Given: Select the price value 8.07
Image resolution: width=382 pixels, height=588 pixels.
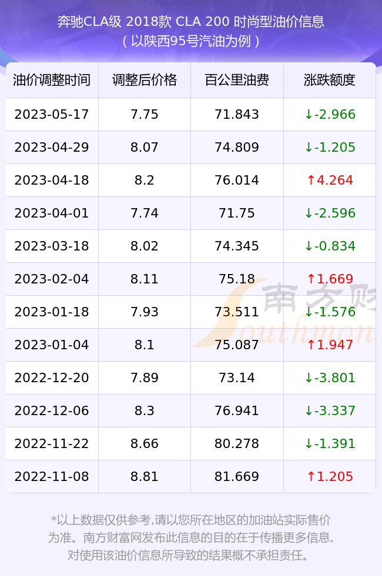Looking at the screenshot, I should [145, 148].
